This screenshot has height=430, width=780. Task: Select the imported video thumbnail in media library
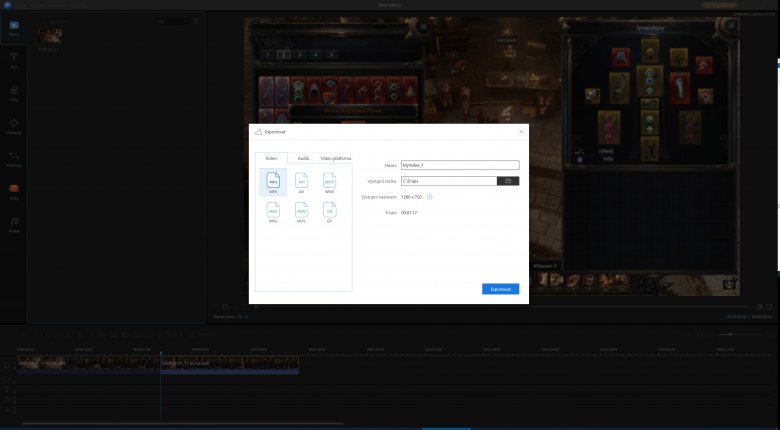(50, 36)
